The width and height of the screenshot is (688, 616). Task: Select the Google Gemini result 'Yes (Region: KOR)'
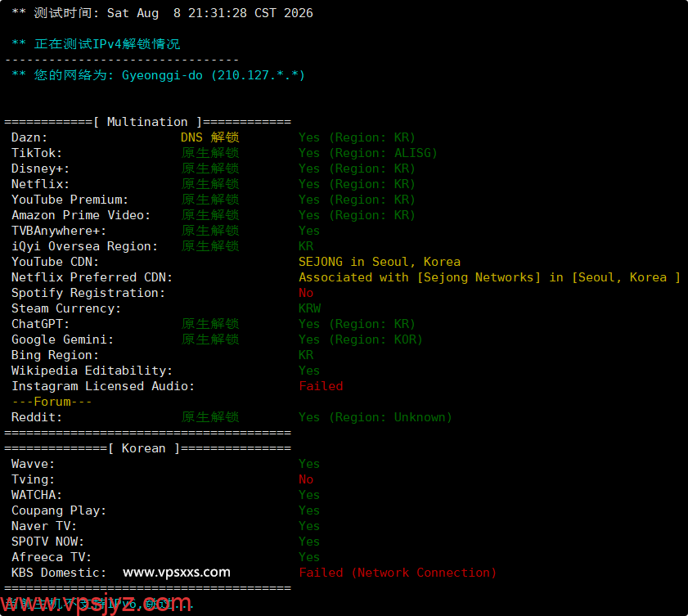360,339
